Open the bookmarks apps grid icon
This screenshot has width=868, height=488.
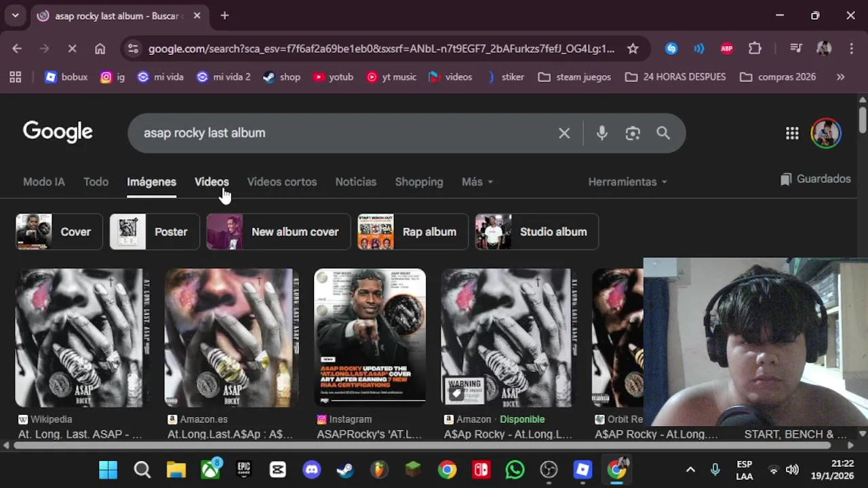15,77
